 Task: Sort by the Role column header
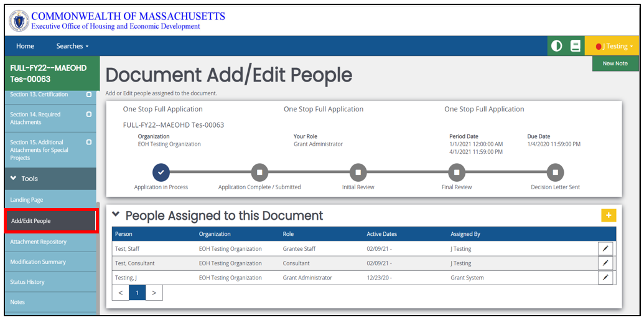tap(288, 234)
